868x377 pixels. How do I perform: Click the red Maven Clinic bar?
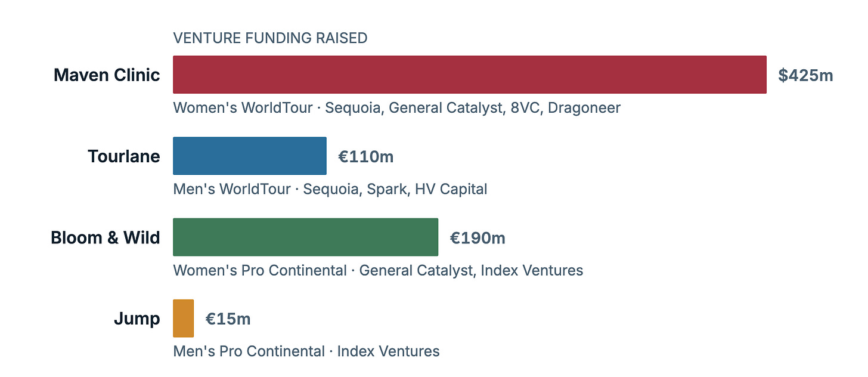[470, 75]
